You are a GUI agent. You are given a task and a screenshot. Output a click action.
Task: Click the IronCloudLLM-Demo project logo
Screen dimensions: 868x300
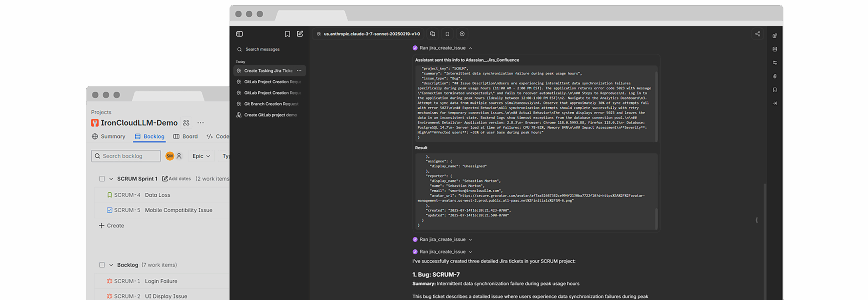pos(95,123)
